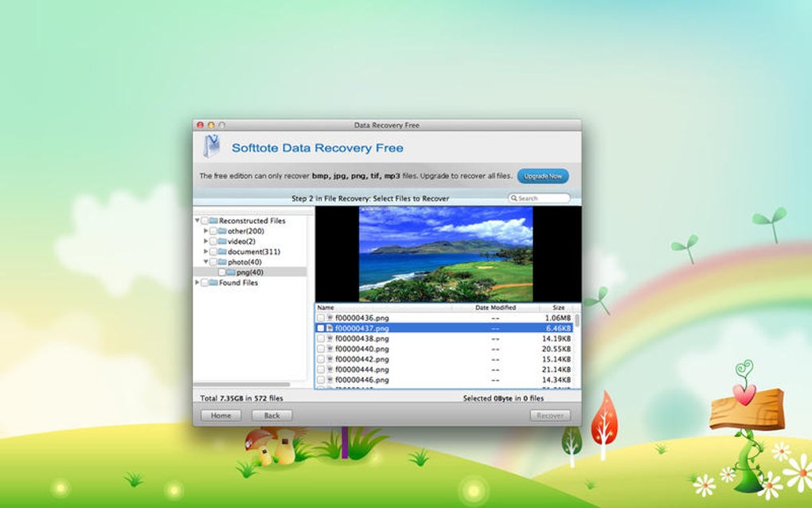
Task: Collapse the photo(40) tree node
Action: tap(205, 262)
